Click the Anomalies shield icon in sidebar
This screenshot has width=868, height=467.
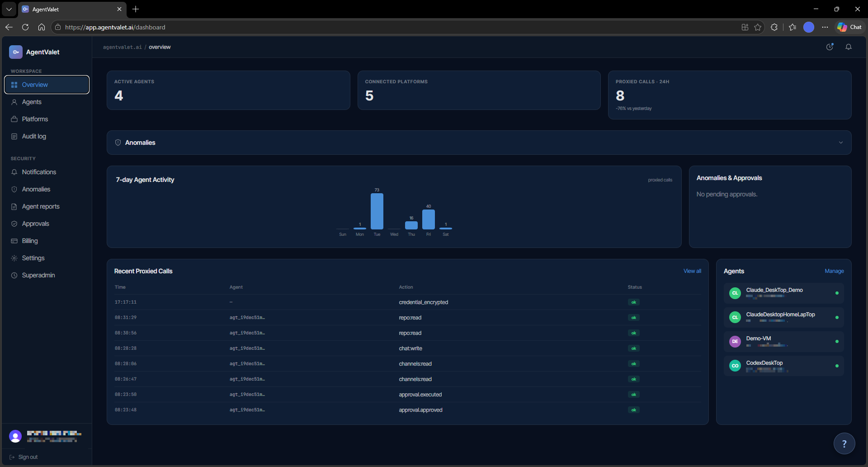pyautogui.click(x=14, y=189)
